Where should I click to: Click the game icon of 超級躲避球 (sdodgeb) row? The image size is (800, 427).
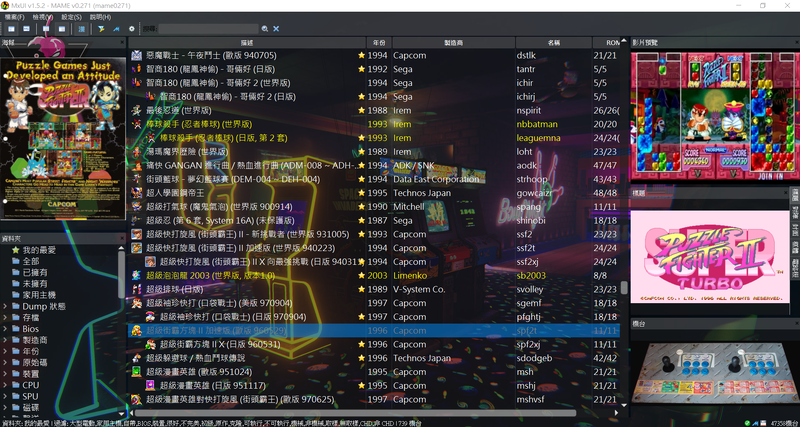pos(136,358)
